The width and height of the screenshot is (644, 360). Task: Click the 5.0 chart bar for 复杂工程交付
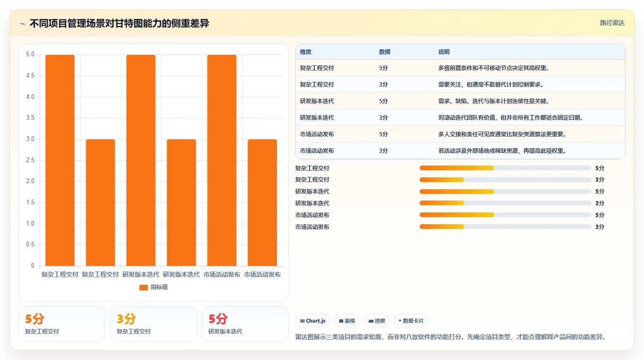coord(60,160)
